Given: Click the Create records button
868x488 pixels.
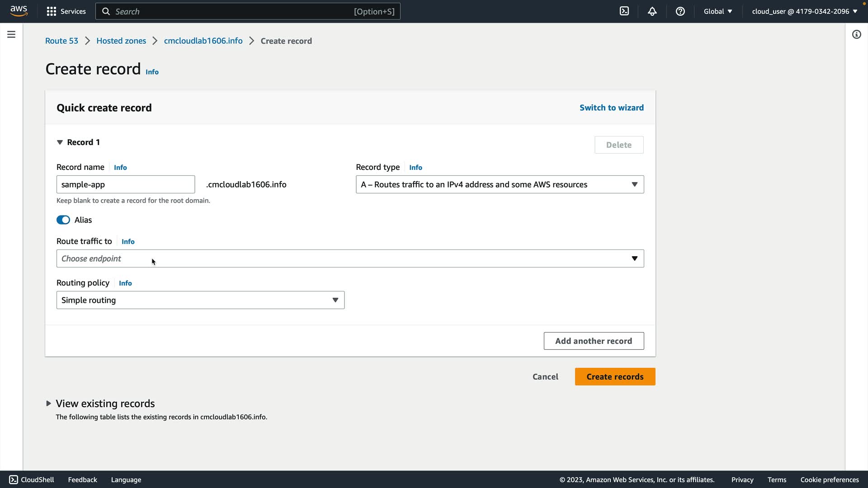Looking at the screenshot, I should point(615,376).
